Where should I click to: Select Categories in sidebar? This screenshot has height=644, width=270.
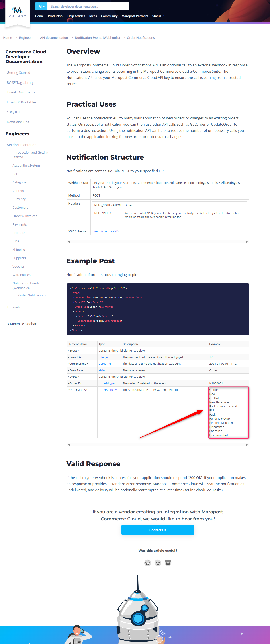[20, 182]
